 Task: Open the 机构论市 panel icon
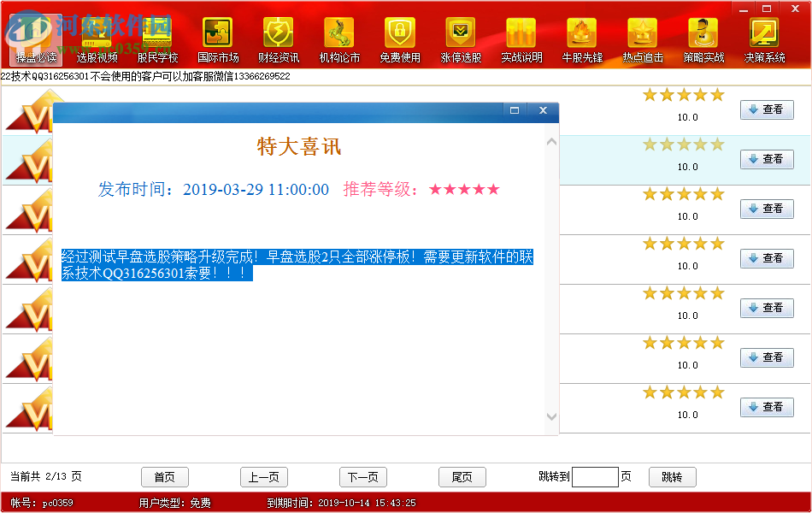pos(339,38)
